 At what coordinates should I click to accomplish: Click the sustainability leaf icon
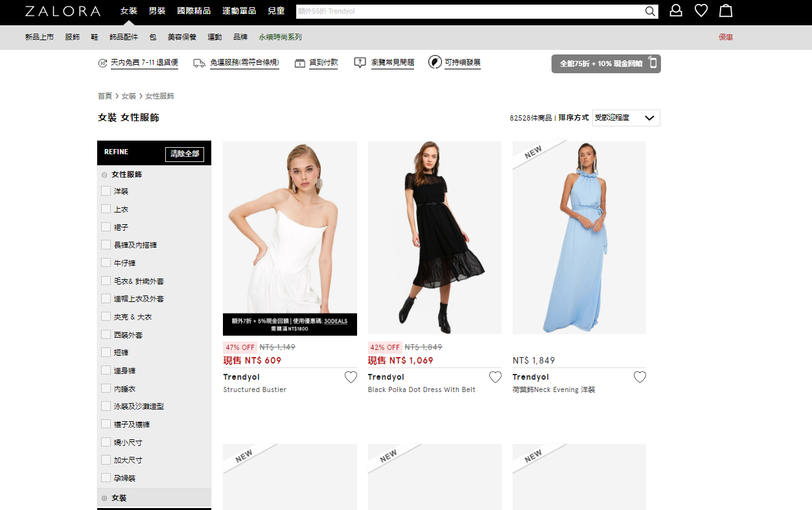click(x=435, y=62)
